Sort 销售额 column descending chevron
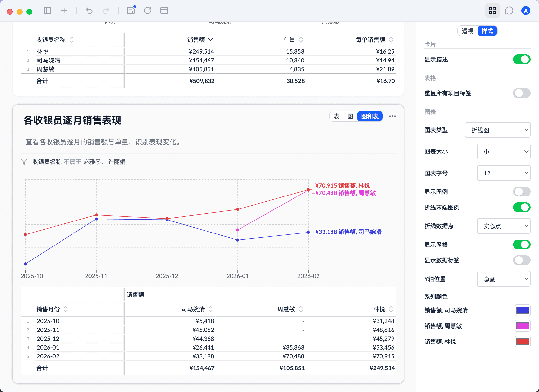Screen dimensions: 539x392 click(x=211, y=40)
